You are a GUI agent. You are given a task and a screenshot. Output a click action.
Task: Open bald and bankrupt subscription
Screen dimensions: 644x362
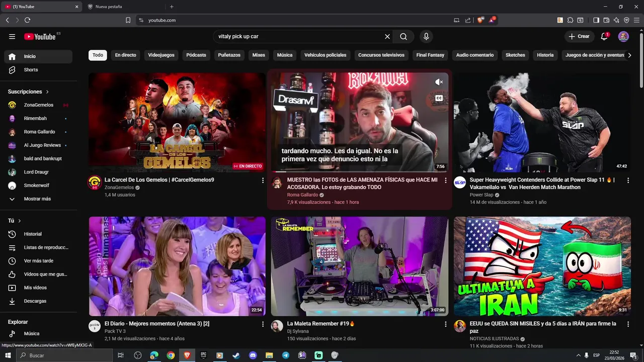tap(38, 158)
